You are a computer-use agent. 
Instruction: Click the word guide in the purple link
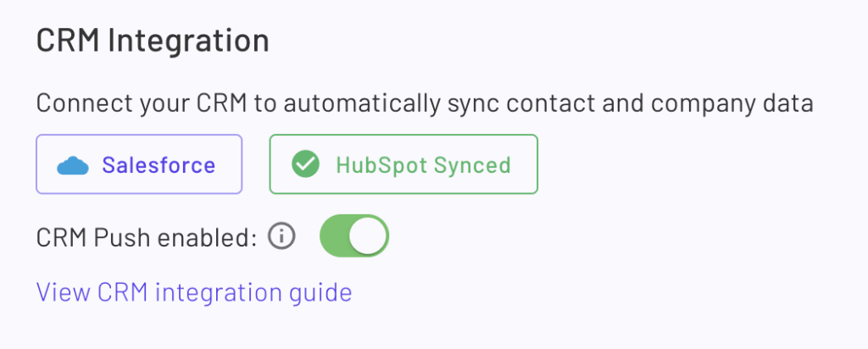pos(324,293)
